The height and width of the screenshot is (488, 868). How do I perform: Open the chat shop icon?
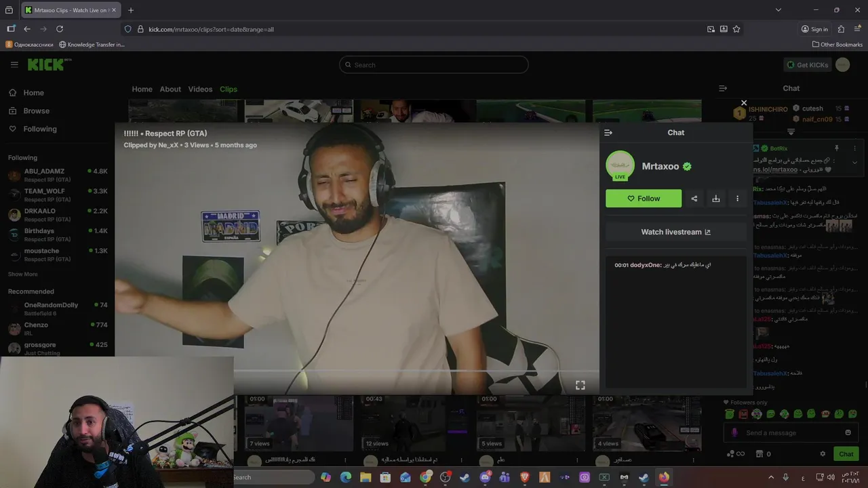[x=759, y=454]
